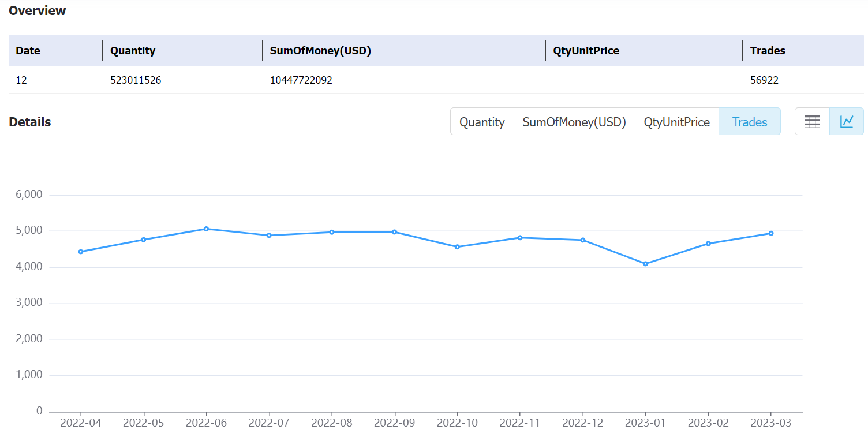The image size is (868, 437).
Task: Click the 2022-12 x-axis label
Action: pyautogui.click(x=583, y=423)
